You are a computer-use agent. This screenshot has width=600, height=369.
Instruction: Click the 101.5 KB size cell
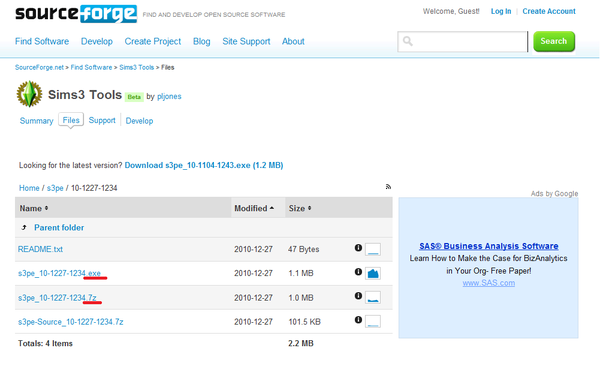tap(304, 322)
